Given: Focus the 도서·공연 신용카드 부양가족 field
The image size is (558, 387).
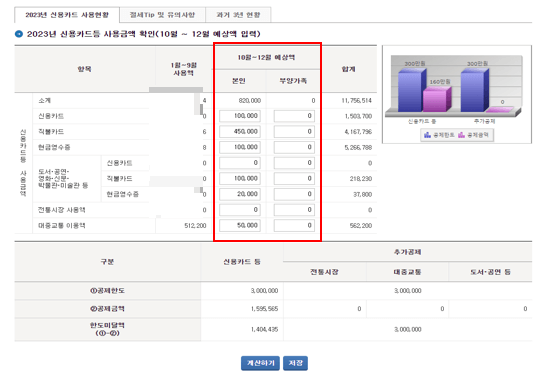Looking at the screenshot, I should tap(294, 163).
